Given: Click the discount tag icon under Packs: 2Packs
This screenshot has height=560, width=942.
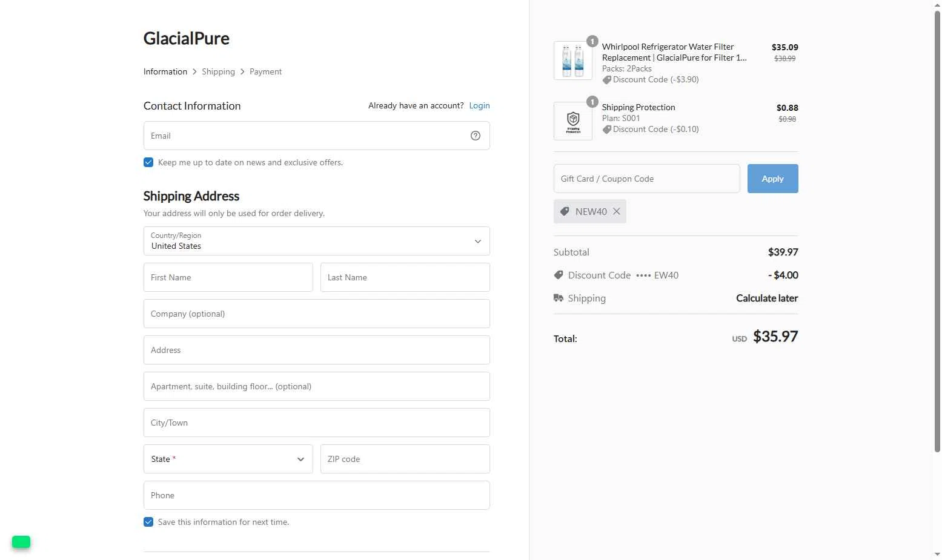Looking at the screenshot, I should (x=607, y=80).
